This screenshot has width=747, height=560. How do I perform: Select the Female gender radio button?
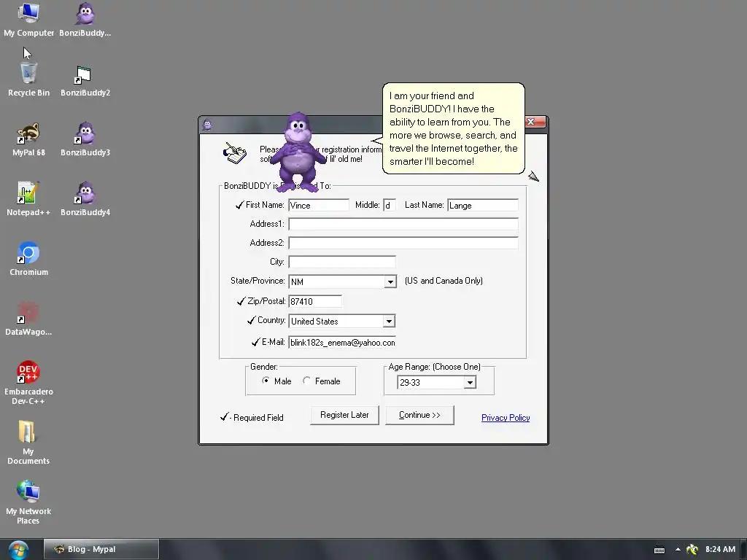[x=306, y=381]
